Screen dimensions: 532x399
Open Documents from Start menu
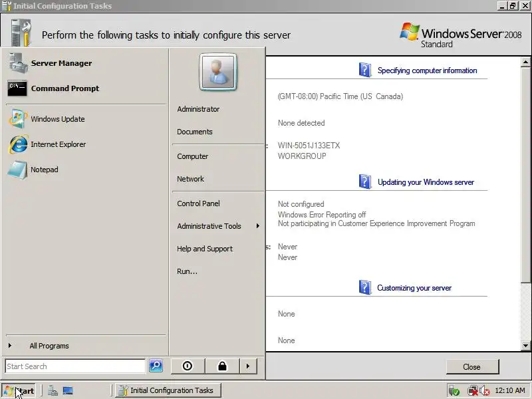click(195, 132)
